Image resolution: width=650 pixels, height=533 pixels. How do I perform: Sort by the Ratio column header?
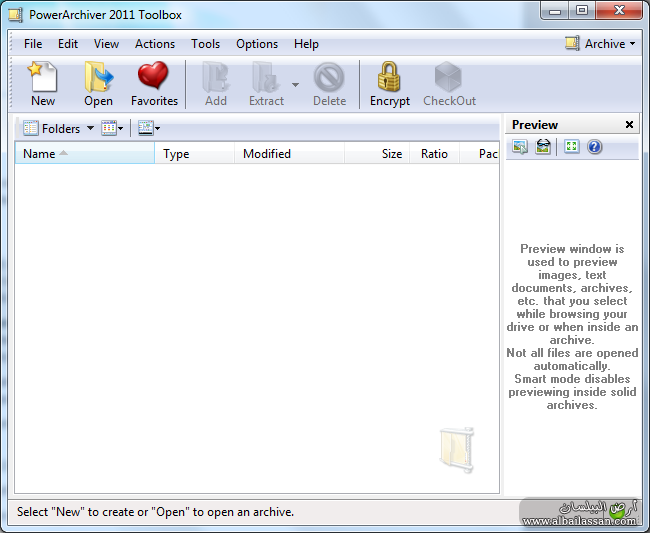[434, 153]
